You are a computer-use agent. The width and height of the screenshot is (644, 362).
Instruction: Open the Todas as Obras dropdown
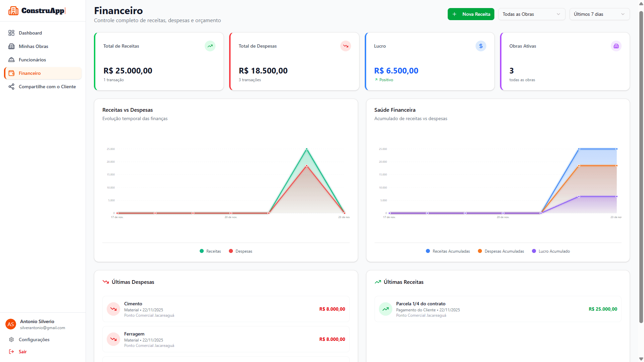(x=532, y=14)
